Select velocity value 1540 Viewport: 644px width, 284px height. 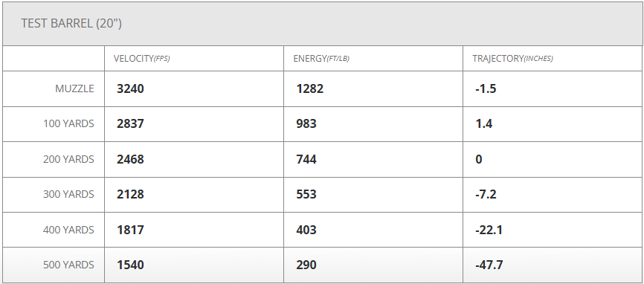tap(130, 265)
